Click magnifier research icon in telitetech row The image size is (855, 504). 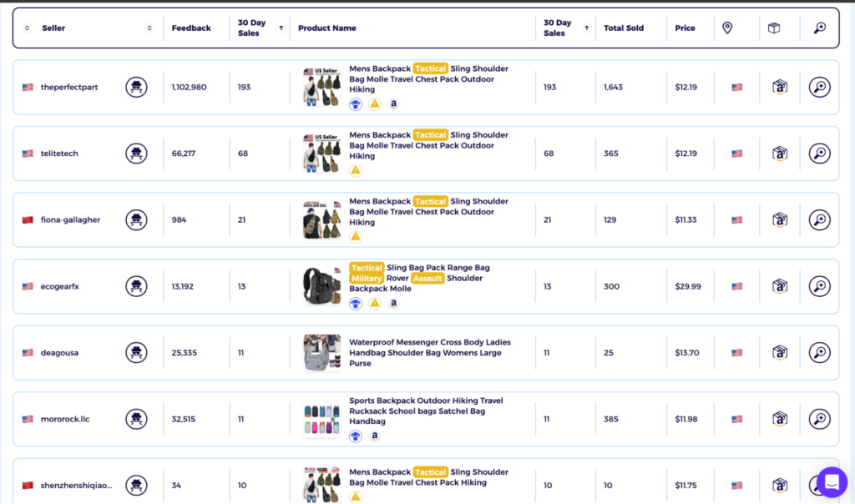click(x=820, y=153)
